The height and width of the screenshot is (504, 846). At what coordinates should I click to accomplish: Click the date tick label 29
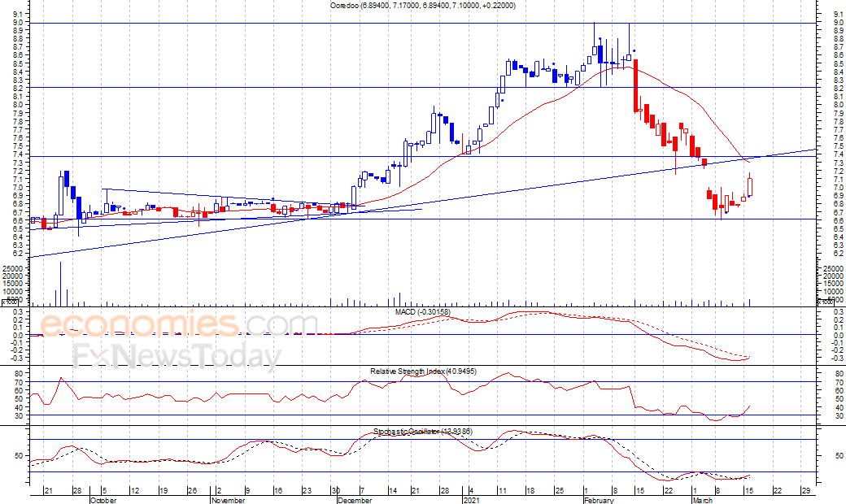click(x=806, y=490)
